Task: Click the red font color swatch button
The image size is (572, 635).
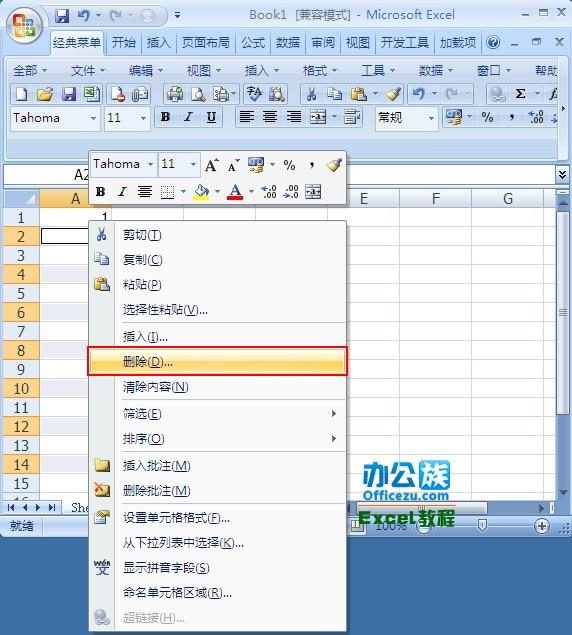Action: click(235, 192)
